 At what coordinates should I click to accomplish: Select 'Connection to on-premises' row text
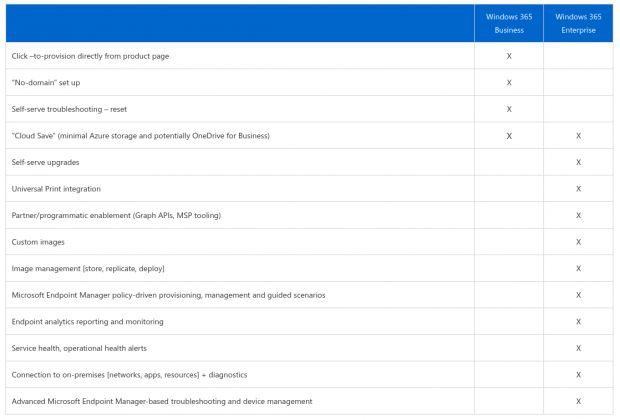129,375
